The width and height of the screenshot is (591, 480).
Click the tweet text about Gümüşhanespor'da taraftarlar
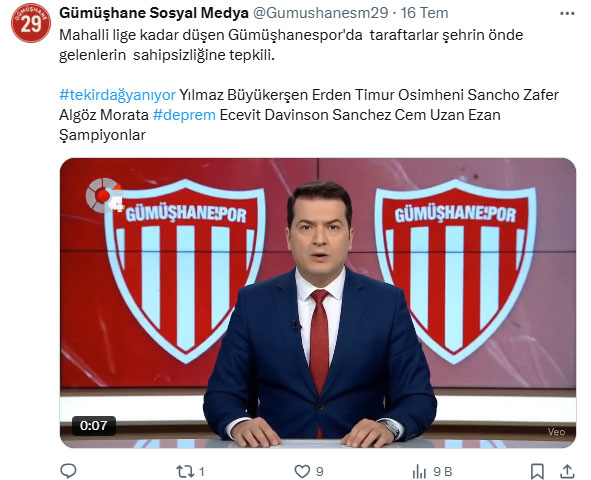pyautogui.click(x=291, y=45)
